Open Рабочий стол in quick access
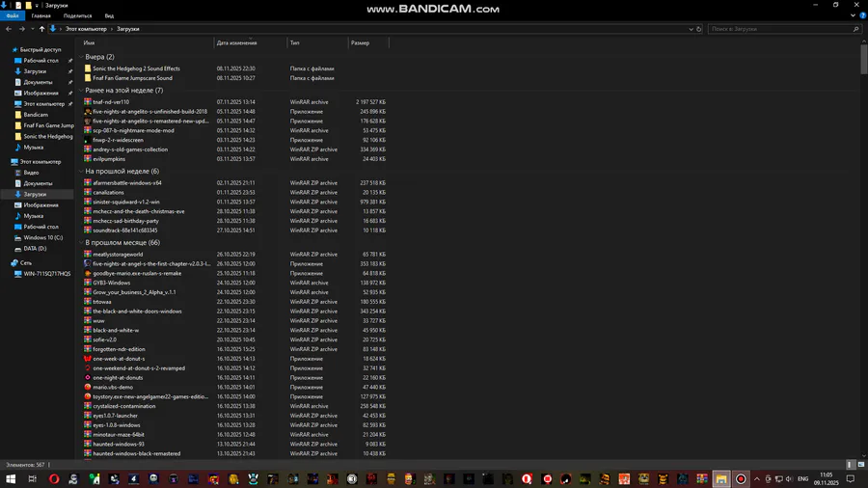 pos(41,61)
